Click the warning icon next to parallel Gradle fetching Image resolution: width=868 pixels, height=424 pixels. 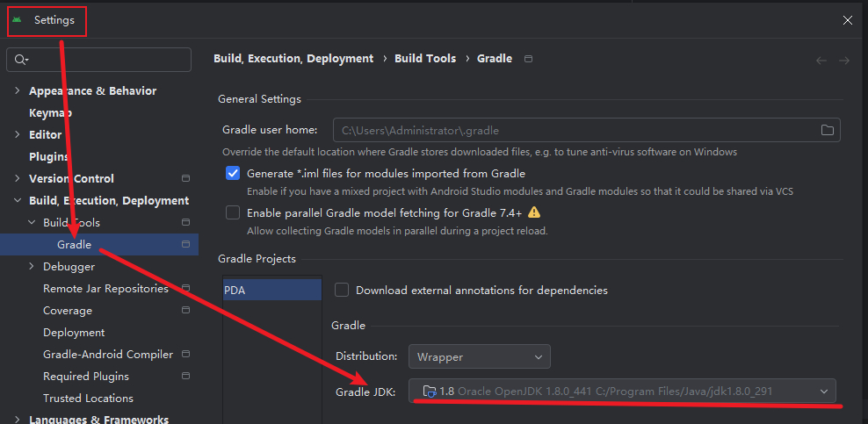pos(533,212)
